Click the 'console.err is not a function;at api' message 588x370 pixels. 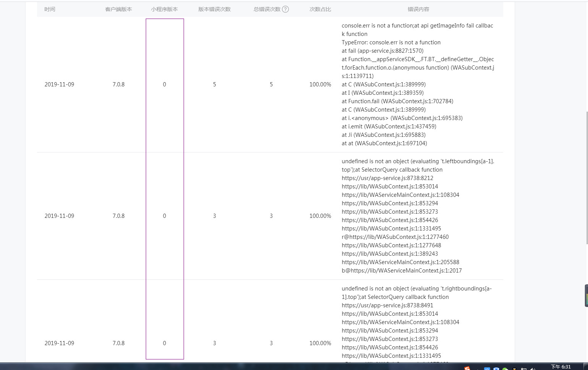[417, 30]
